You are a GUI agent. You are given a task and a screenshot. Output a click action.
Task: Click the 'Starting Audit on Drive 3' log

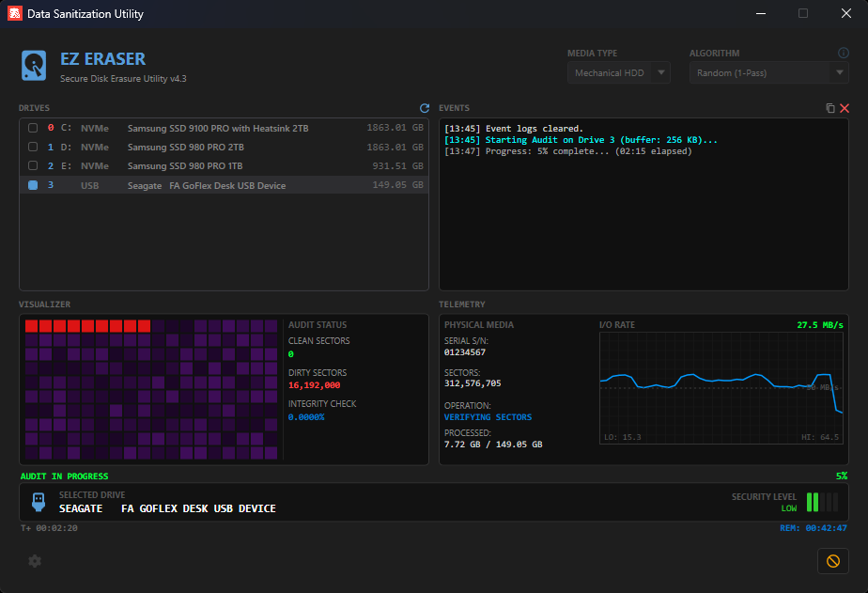coord(581,140)
